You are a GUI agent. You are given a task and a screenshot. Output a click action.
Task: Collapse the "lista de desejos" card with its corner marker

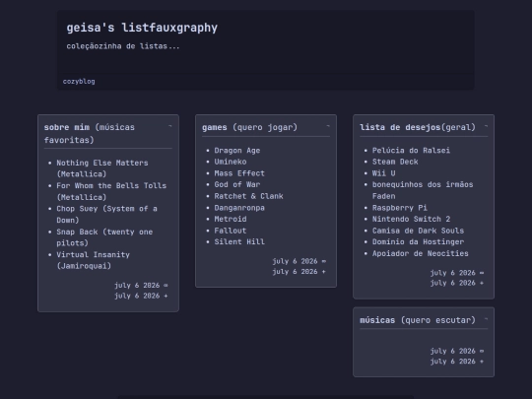pos(486,126)
